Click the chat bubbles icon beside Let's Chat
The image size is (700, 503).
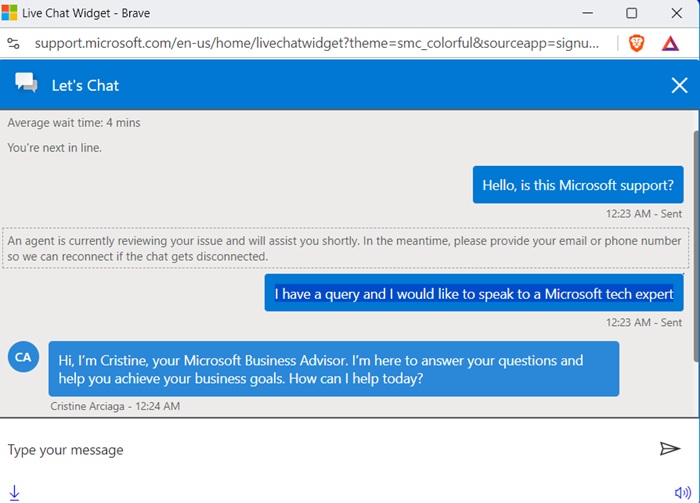pyautogui.click(x=26, y=83)
